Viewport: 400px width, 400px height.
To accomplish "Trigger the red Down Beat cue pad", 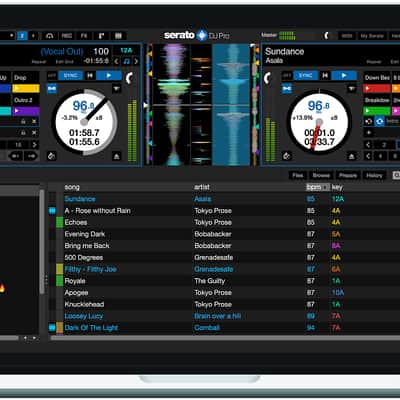I will tap(377, 88).
